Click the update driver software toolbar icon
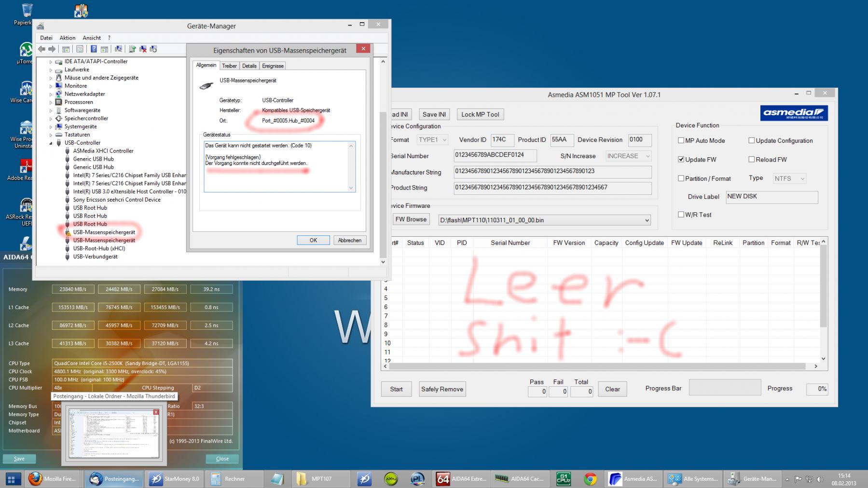The height and width of the screenshot is (488, 868). [x=132, y=49]
